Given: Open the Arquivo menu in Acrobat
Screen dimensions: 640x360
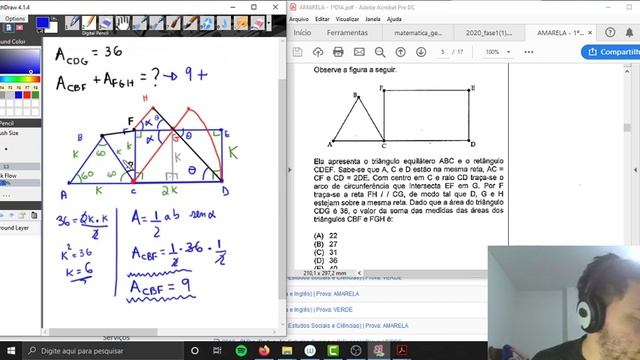Looking at the screenshot, I should [299, 19].
